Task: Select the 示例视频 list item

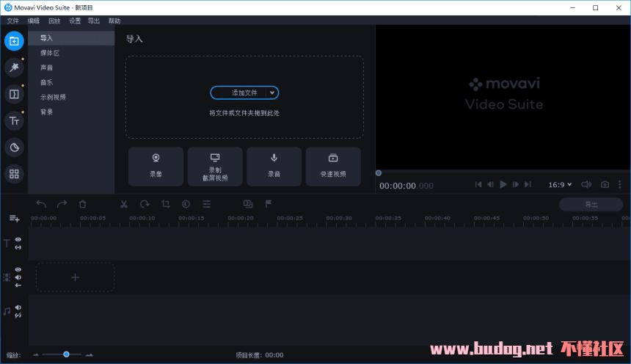Action: [71, 97]
